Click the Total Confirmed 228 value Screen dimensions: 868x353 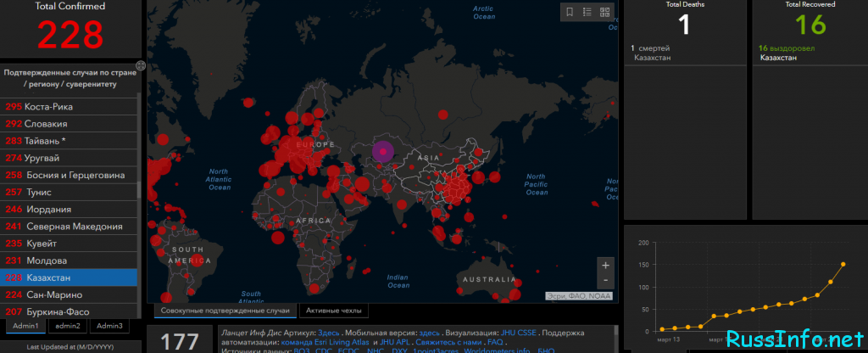(x=71, y=35)
